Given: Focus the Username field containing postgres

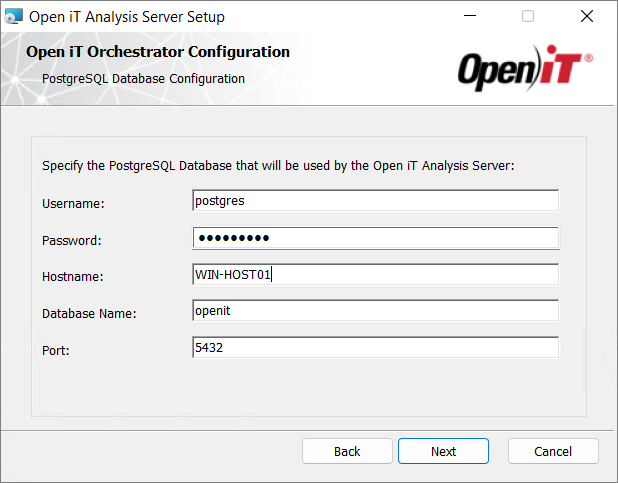Looking at the screenshot, I should (376, 201).
